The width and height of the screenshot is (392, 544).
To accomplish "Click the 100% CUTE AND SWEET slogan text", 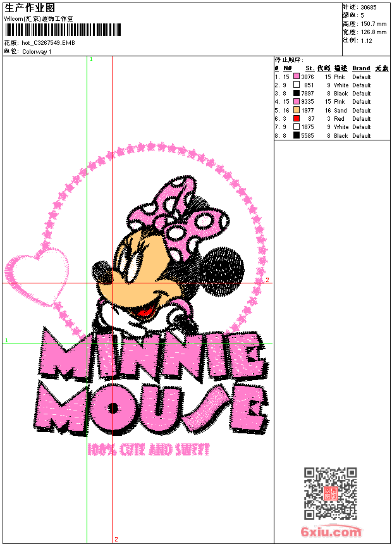I will point(149,450).
